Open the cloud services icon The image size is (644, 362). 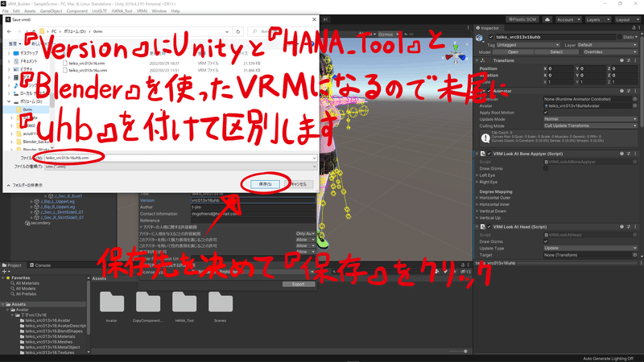(x=547, y=19)
